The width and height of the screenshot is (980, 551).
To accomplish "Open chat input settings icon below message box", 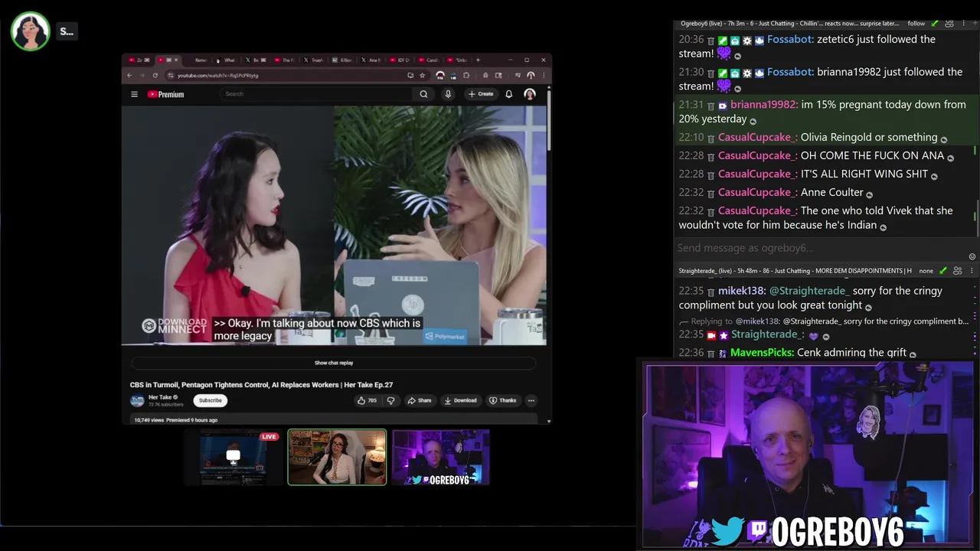I will pos(972,256).
